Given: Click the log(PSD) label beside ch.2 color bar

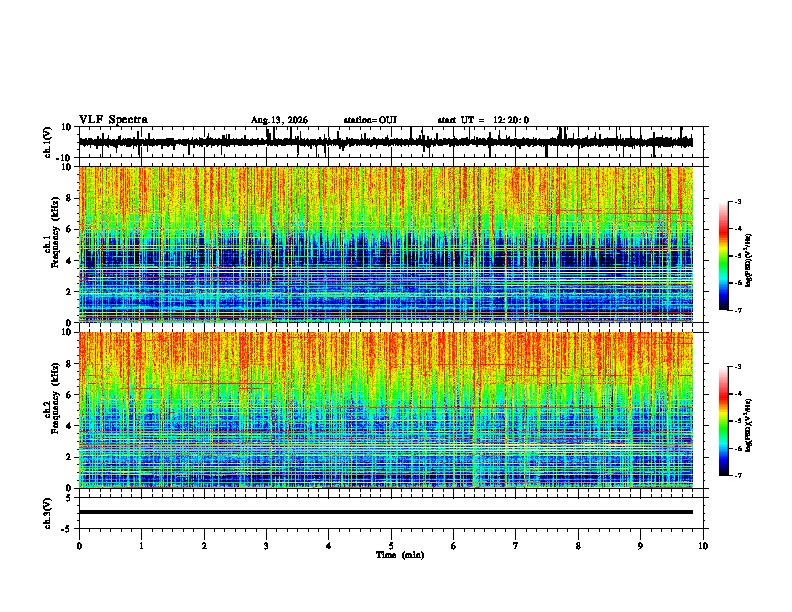Looking at the screenshot, I should tap(749, 425).
